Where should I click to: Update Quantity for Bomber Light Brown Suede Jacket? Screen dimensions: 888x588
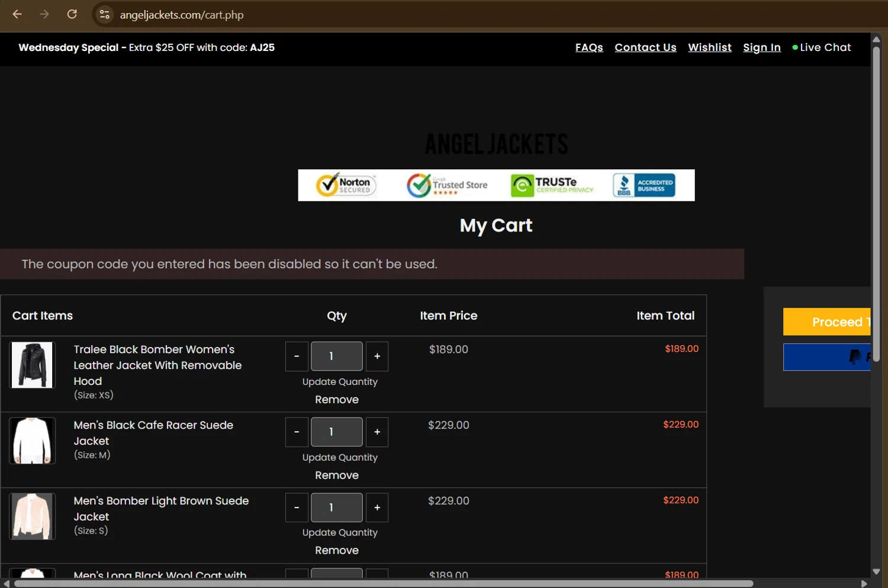click(x=340, y=533)
